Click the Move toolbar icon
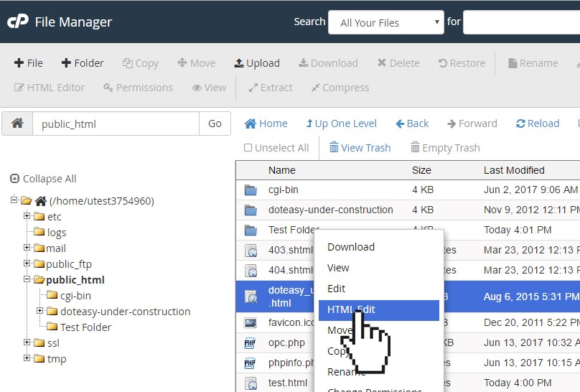The width and height of the screenshot is (580, 392). tap(182, 63)
